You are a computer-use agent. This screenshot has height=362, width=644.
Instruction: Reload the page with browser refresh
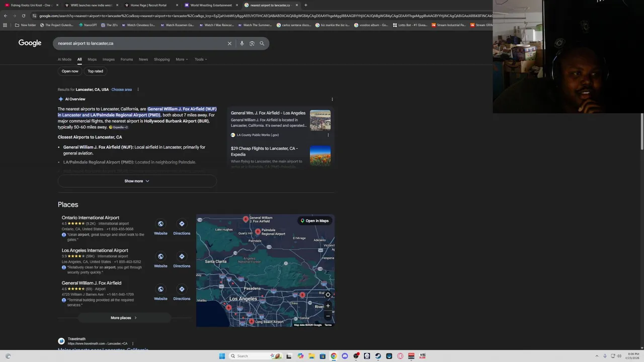[23, 16]
